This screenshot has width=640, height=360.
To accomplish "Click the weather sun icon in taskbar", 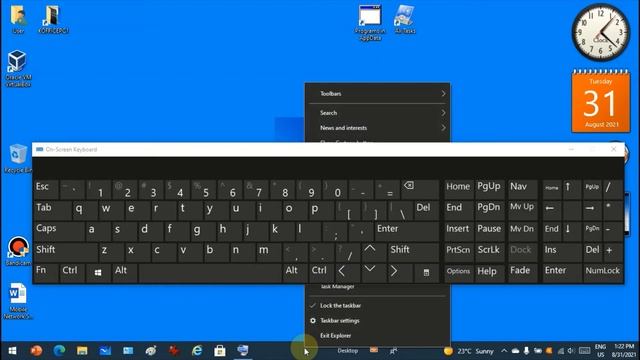I will [x=448, y=351].
